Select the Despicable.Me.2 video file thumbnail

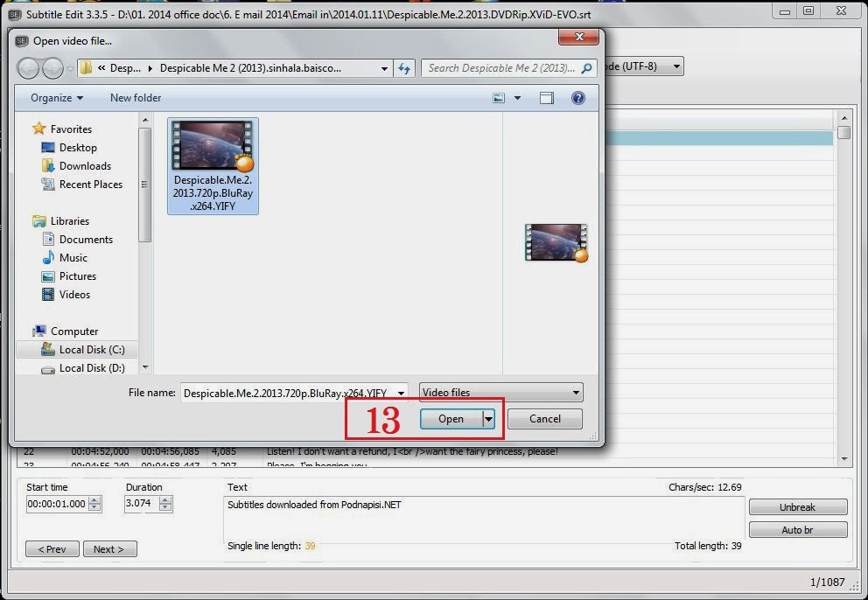point(213,166)
